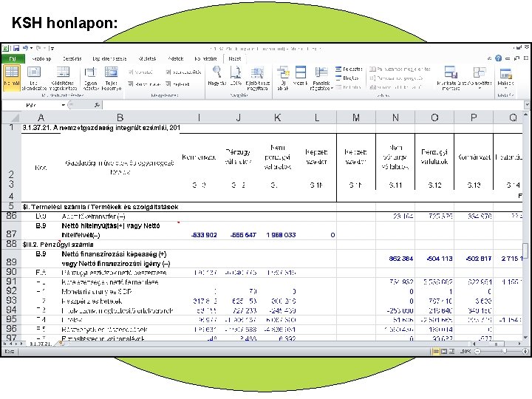Open Customize Quick Access Toolbar dropdown
The width and height of the screenshot is (532, 399).
(51, 49)
